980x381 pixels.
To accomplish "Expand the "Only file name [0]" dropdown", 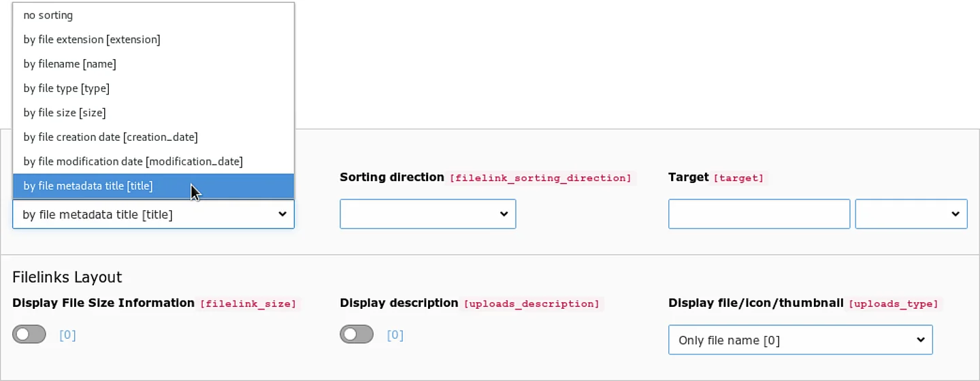I will [800, 340].
